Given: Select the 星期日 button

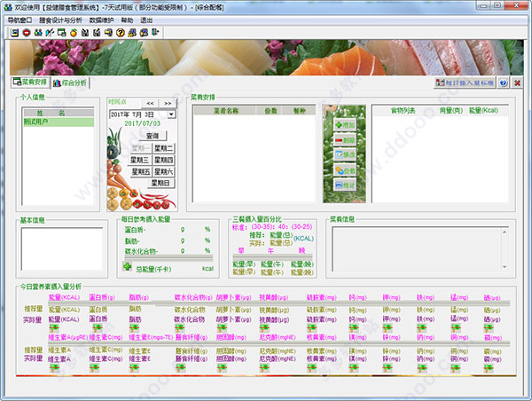Looking at the screenshot, I should pyautogui.click(x=160, y=184).
